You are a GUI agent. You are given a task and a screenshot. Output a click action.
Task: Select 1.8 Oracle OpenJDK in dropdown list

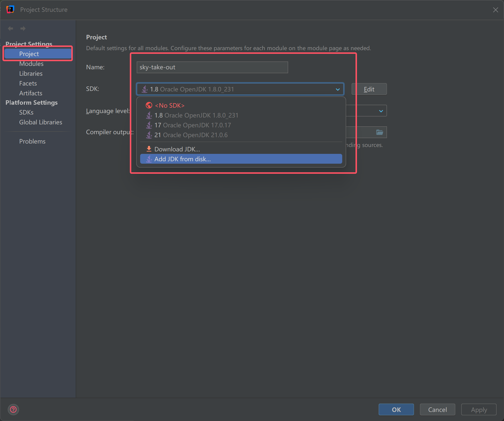pyautogui.click(x=196, y=115)
